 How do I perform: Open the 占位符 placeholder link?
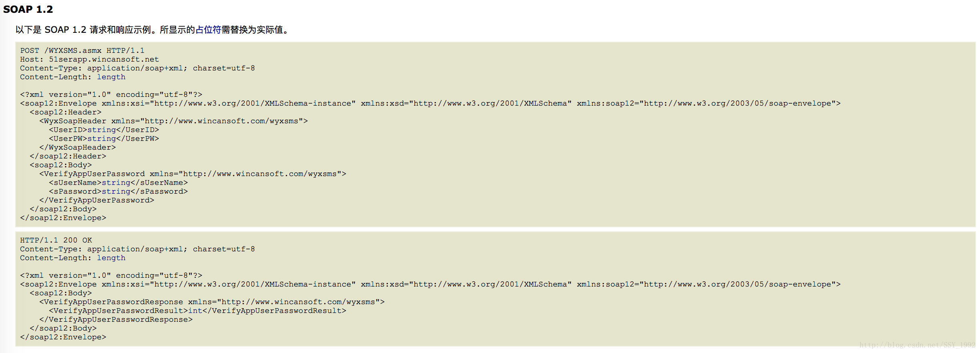208,30
